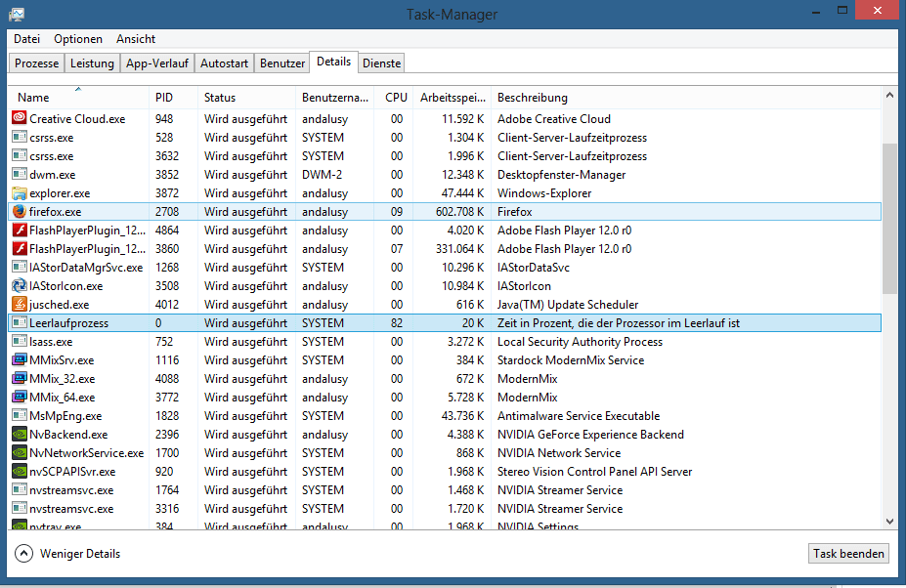Image resolution: width=906 pixels, height=588 pixels.
Task: Click the jusched.exe Java icon
Action: click(x=20, y=304)
